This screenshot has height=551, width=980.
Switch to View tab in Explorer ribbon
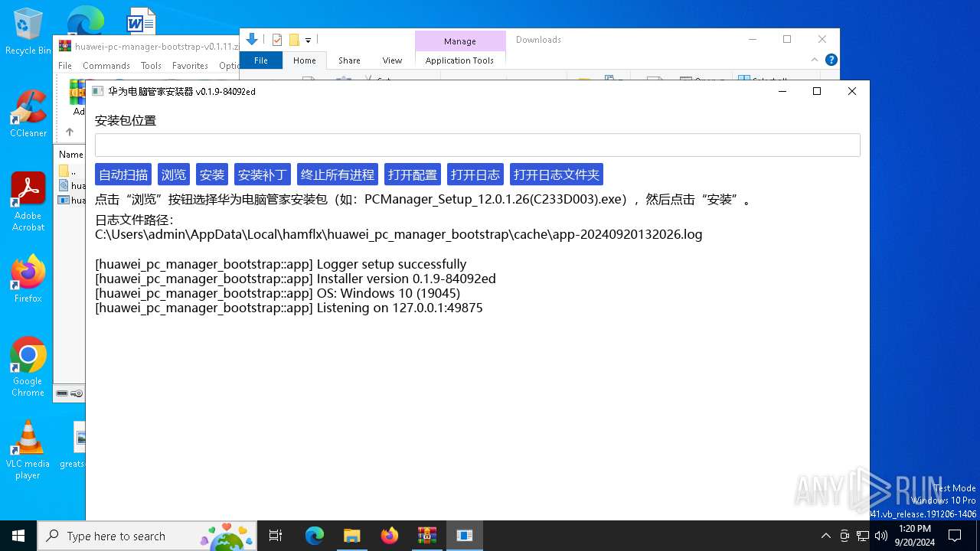392,60
